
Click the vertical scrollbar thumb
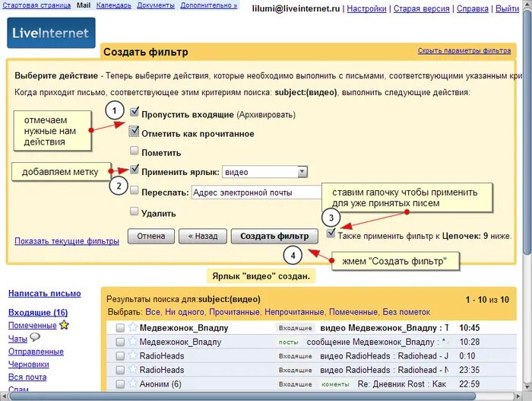[527, 132]
